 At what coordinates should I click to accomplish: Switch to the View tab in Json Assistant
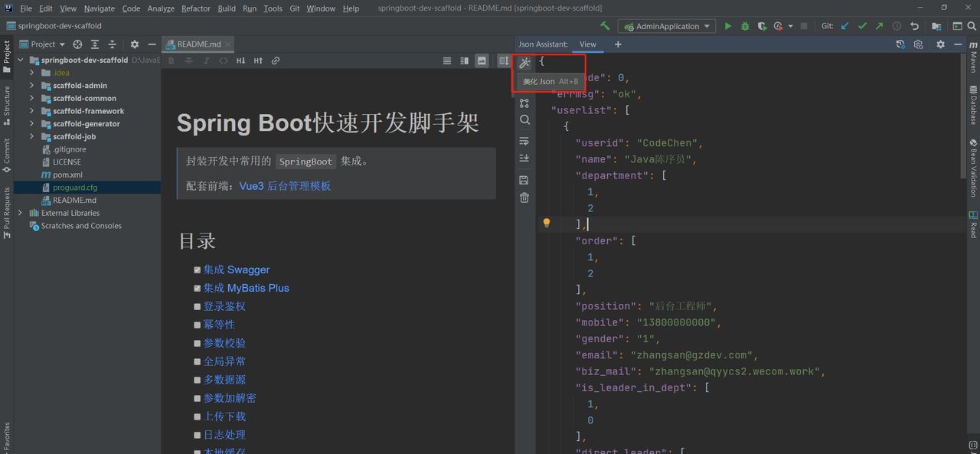587,44
